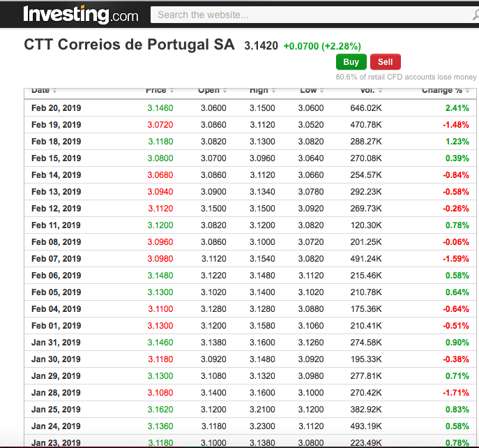Viewport: 479px width, 448px height.
Task: Select the Jan 28, 2019 date cell
Action: click(56, 393)
